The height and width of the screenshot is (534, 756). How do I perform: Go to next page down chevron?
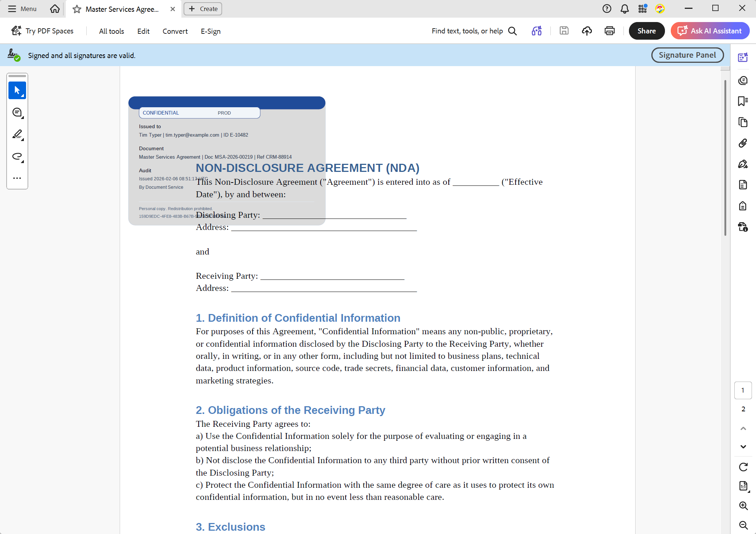pos(743,447)
